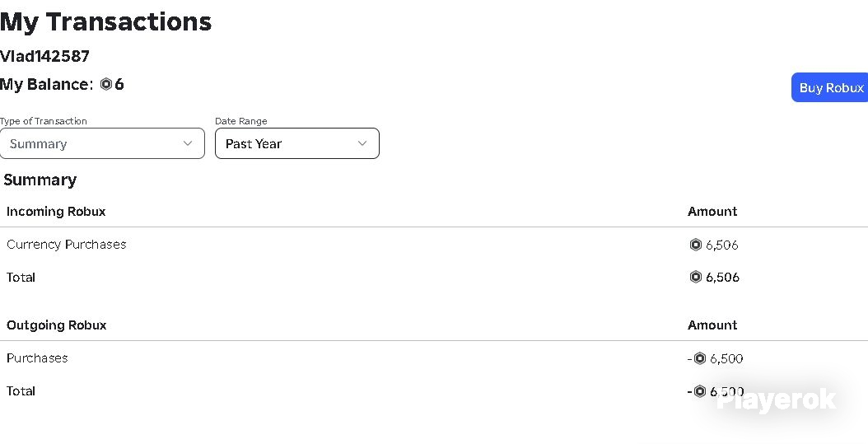The width and height of the screenshot is (868, 444).
Task: Click the Outgoing Robux column header
Action: tap(57, 325)
